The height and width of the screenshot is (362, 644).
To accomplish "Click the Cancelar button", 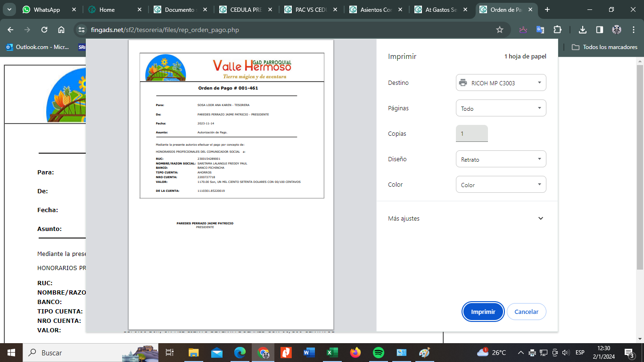I will point(526,312).
